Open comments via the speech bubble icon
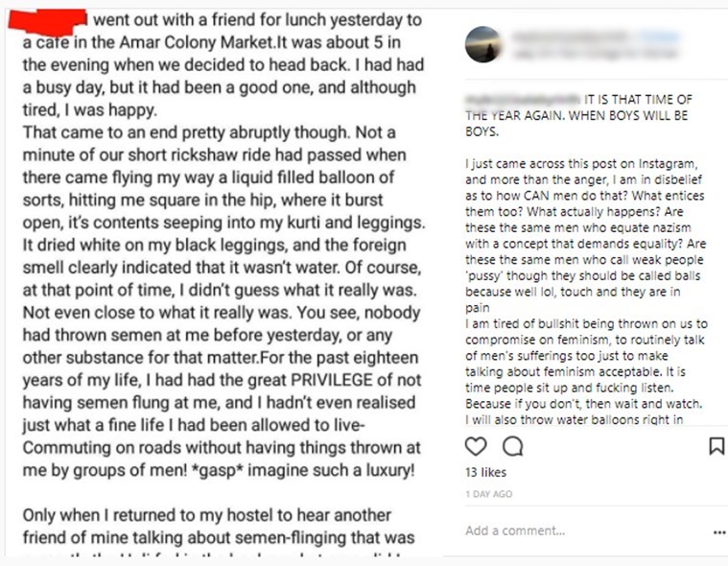The height and width of the screenshot is (566, 728). (513, 446)
